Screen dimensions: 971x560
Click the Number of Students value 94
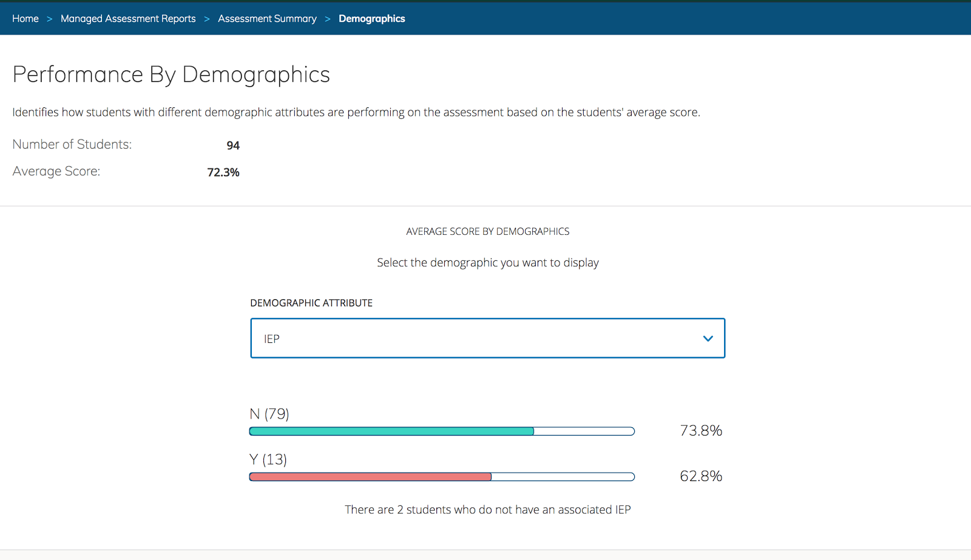[x=234, y=145]
